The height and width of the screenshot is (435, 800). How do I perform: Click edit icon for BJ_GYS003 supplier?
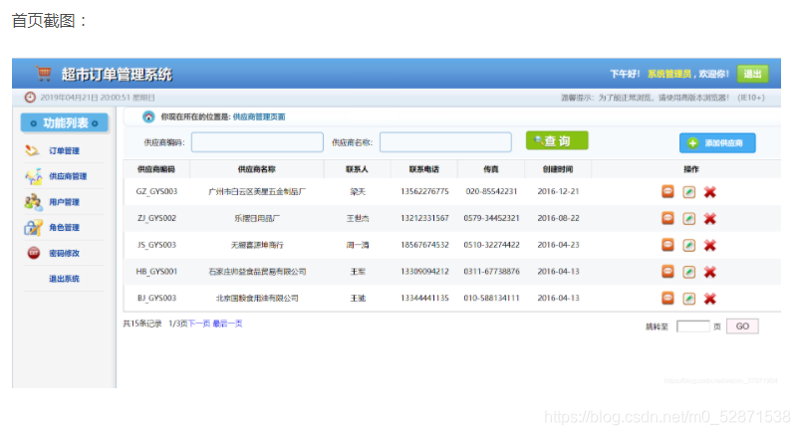pos(689,298)
